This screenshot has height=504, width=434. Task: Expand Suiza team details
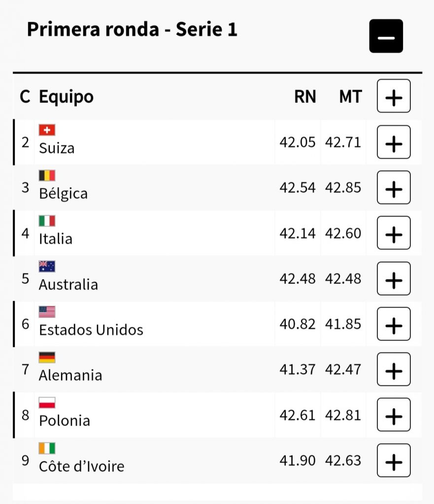pos(393,142)
